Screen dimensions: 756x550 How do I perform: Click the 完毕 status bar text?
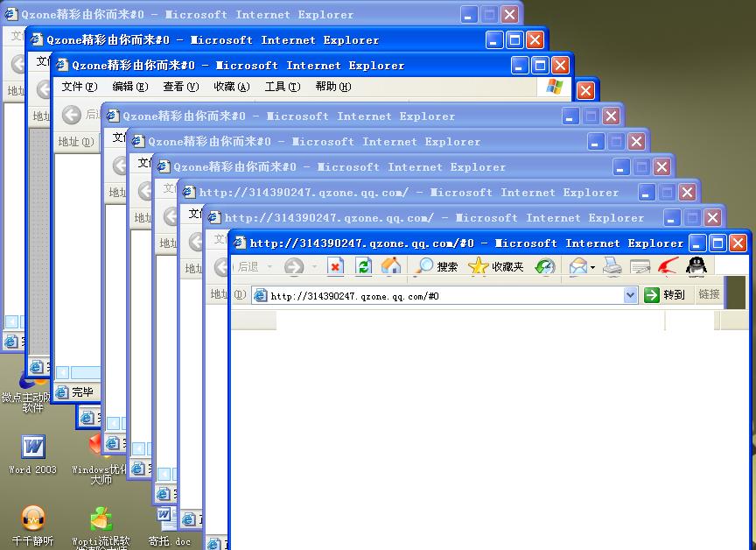pos(82,392)
